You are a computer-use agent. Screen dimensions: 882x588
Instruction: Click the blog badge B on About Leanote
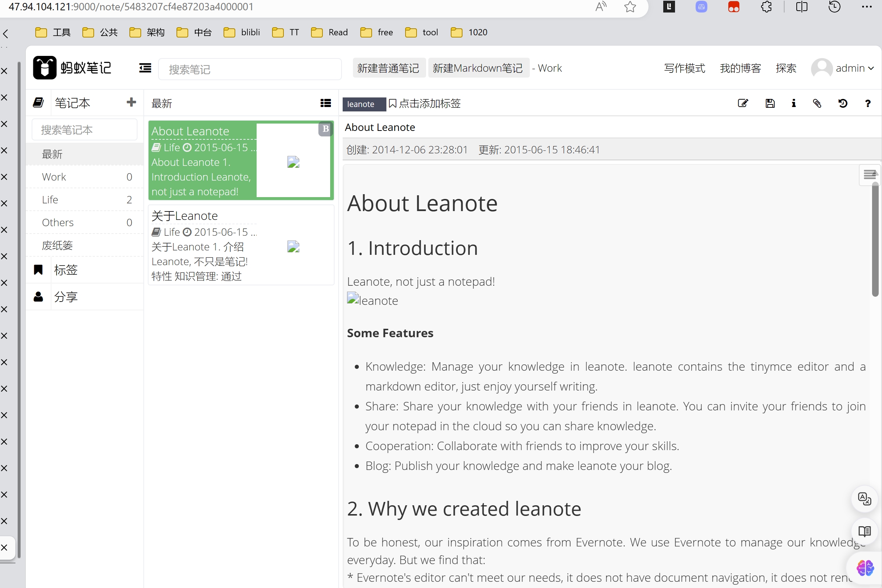pyautogui.click(x=325, y=129)
